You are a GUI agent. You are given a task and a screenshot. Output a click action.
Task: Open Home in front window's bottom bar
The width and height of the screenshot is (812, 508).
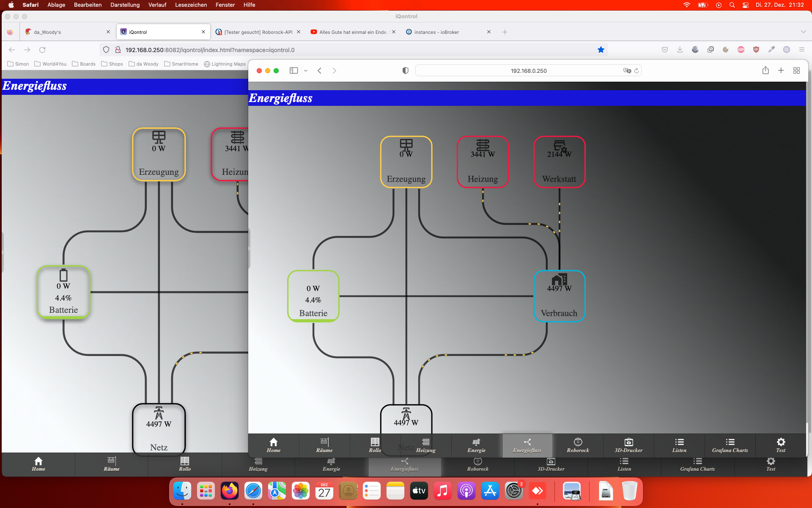pos(274,445)
